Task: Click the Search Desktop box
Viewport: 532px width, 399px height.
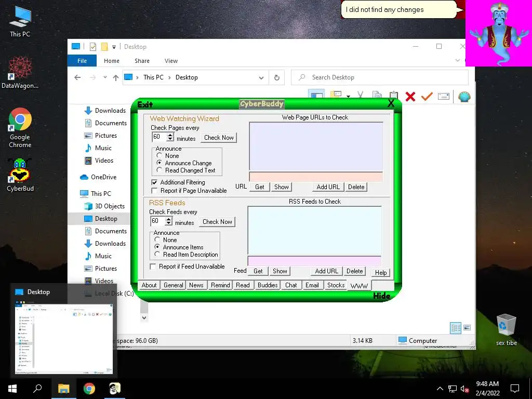Action: click(x=380, y=78)
